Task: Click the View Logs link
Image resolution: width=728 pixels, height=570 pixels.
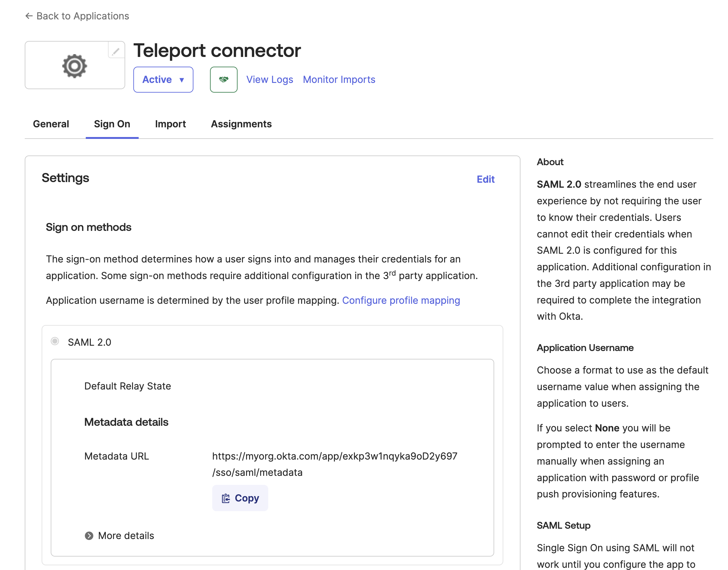Action: (x=269, y=79)
